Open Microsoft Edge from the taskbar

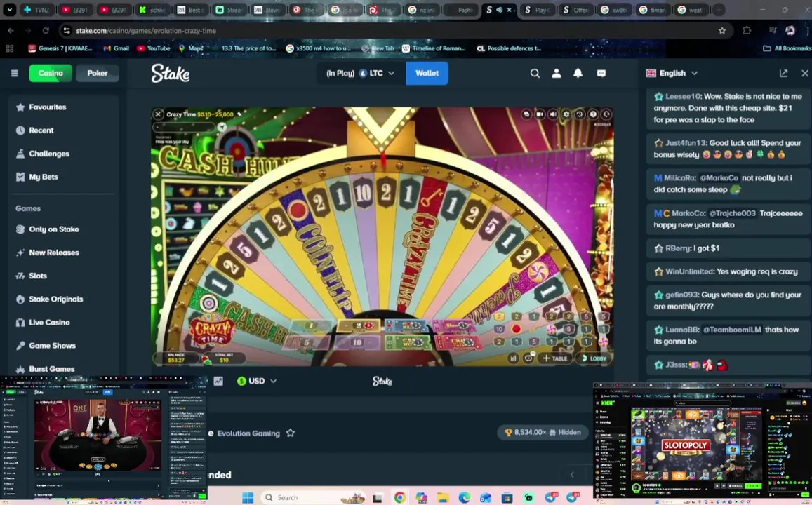point(464,498)
